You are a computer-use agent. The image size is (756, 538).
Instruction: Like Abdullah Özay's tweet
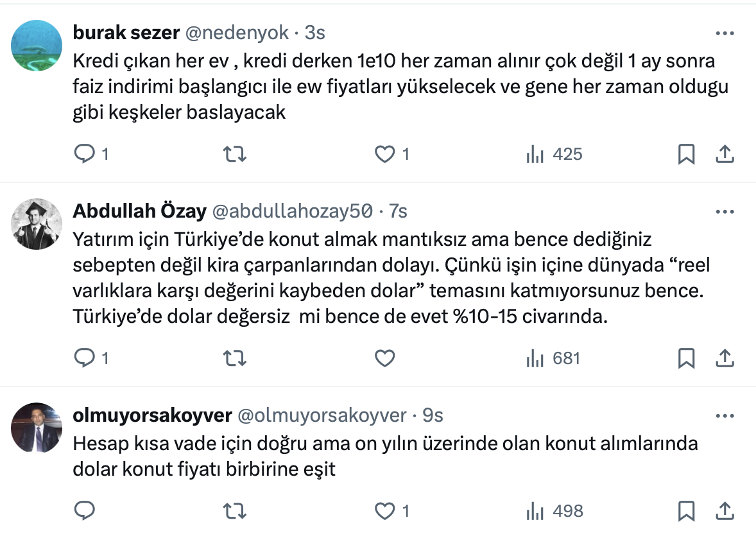(384, 358)
